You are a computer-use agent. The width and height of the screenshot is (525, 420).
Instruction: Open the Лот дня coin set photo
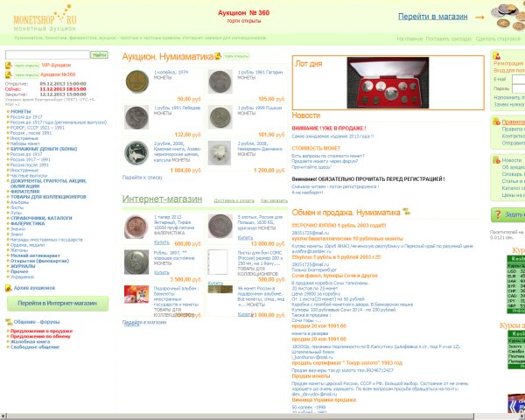point(388,82)
